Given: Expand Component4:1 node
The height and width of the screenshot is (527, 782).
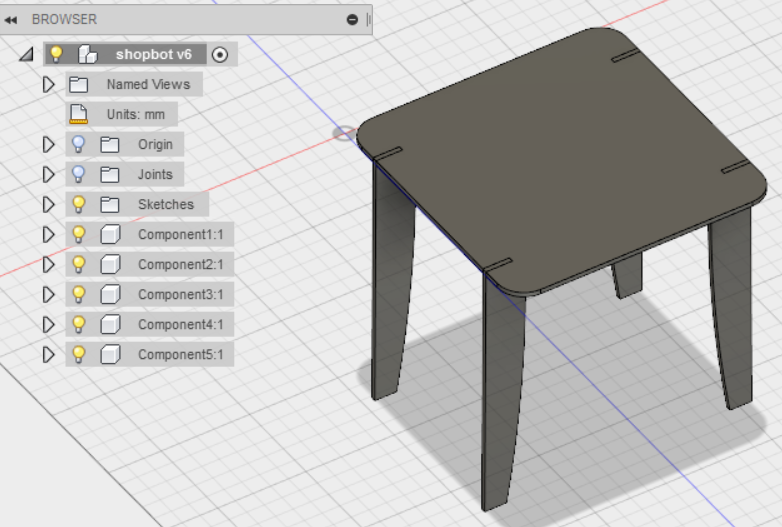Looking at the screenshot, I should pyautogui.click(x=48, y=325).
